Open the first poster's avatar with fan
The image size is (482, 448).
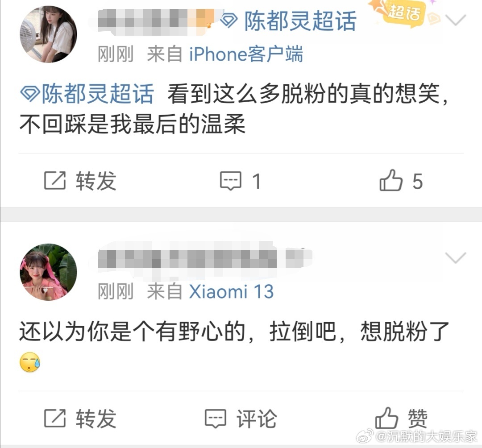(48, 34)
